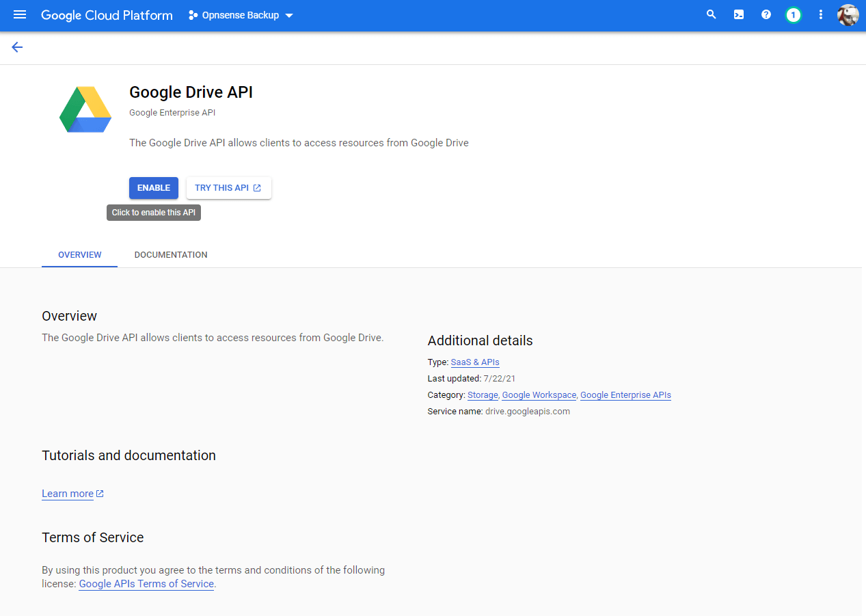Click your profile avatar picture
This screenshot has height=616, width=866.
point(848,14)
